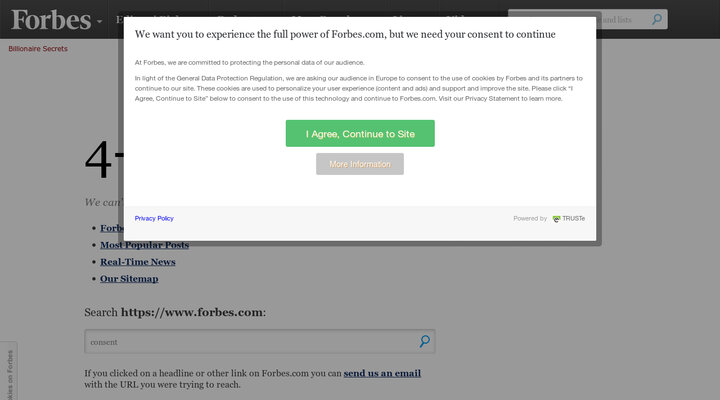Click the header search magnifier icon
The height and width of the screenshot is (400, 720).
pos(656,19)
